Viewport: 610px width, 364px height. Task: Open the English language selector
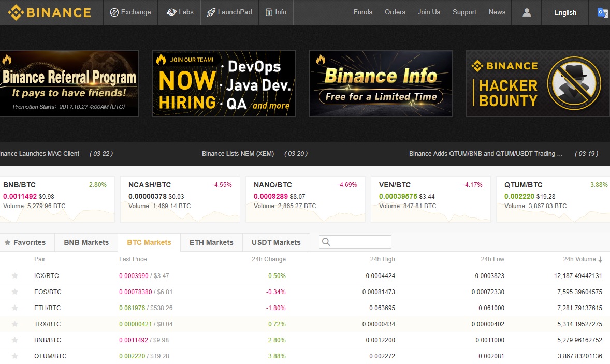pyautogui.click(x=565, y=12)
